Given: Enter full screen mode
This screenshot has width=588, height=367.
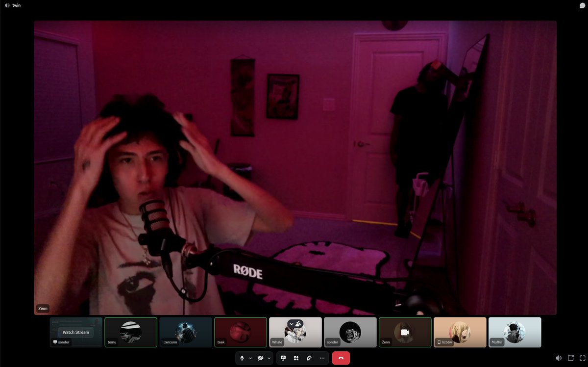Looking at the screenshot, I should pos(583,358).
